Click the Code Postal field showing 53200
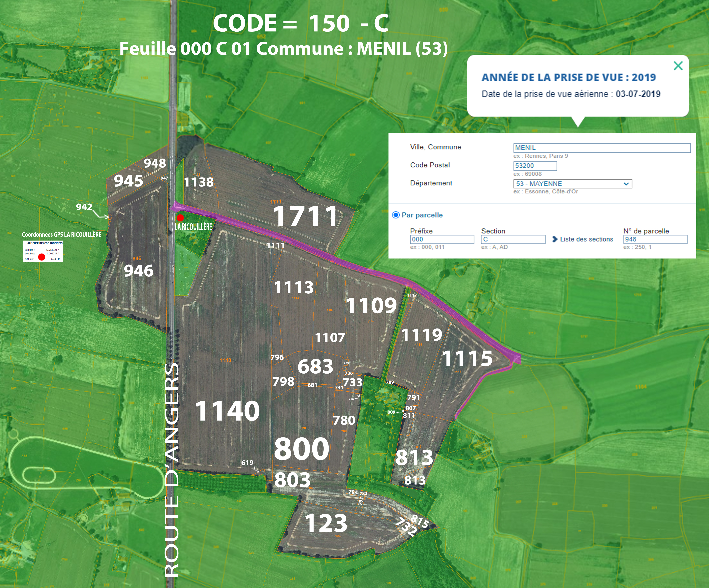Screen dimensions: 709x588 tap(535, 166)
